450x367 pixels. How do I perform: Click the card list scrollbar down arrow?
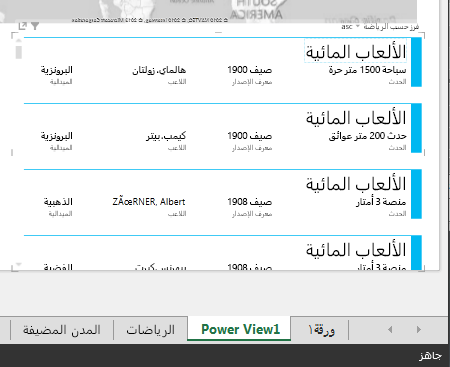pyautogui.click(x=19, y=264)
